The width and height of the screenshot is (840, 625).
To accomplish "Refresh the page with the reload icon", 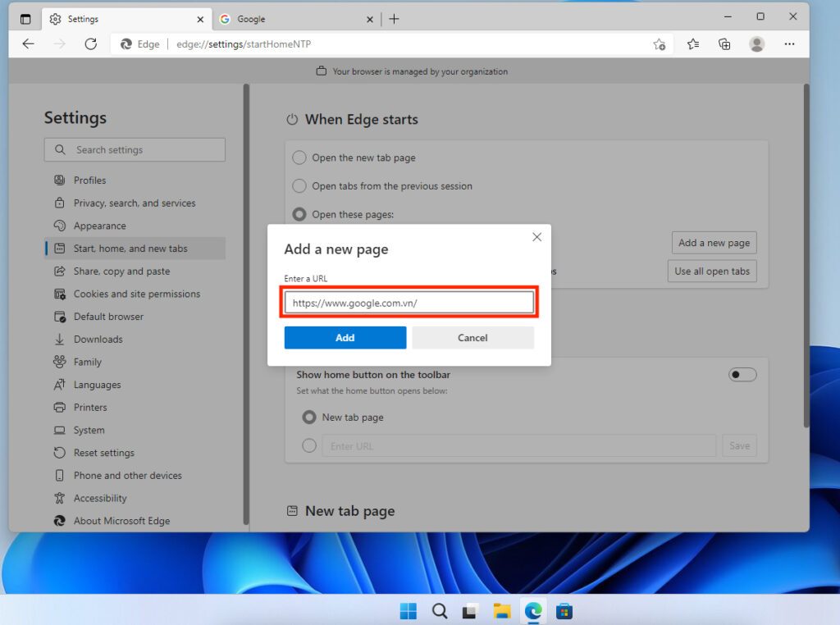I will [x=91, y=44].
